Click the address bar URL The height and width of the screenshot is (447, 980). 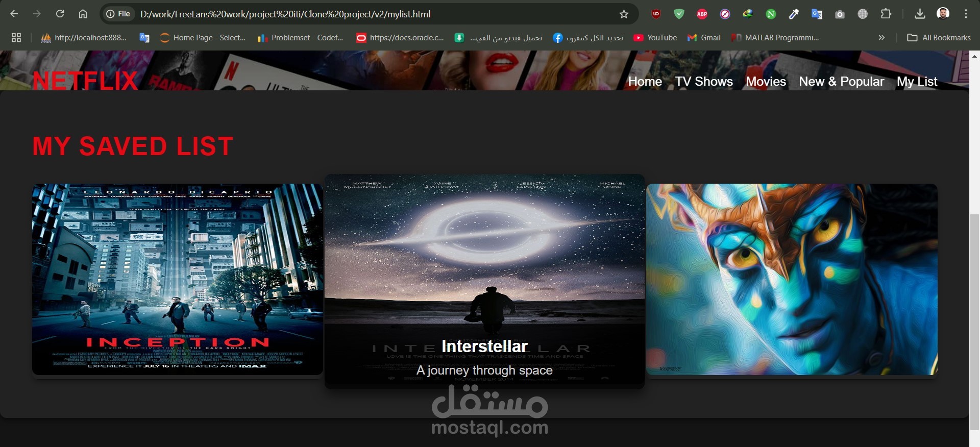tap(285, 14)
